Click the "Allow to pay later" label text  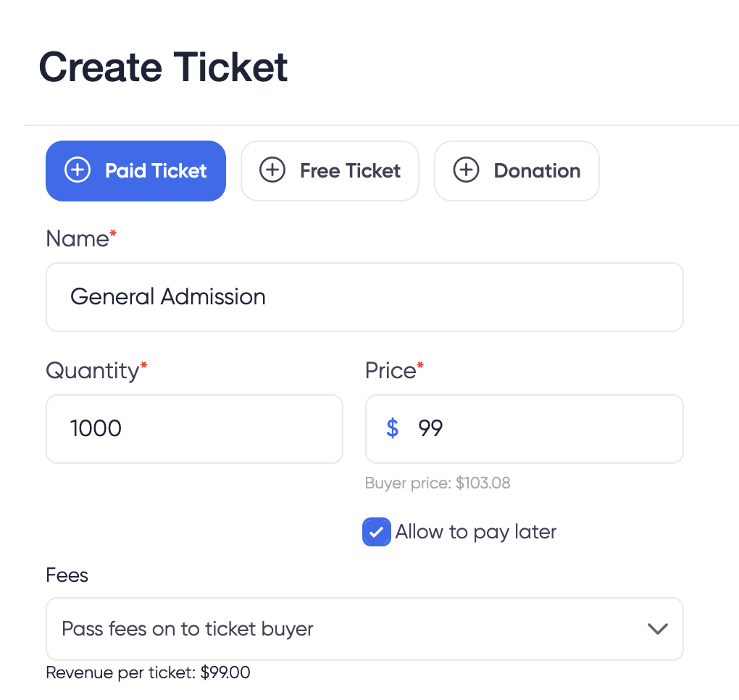[475, 532]
